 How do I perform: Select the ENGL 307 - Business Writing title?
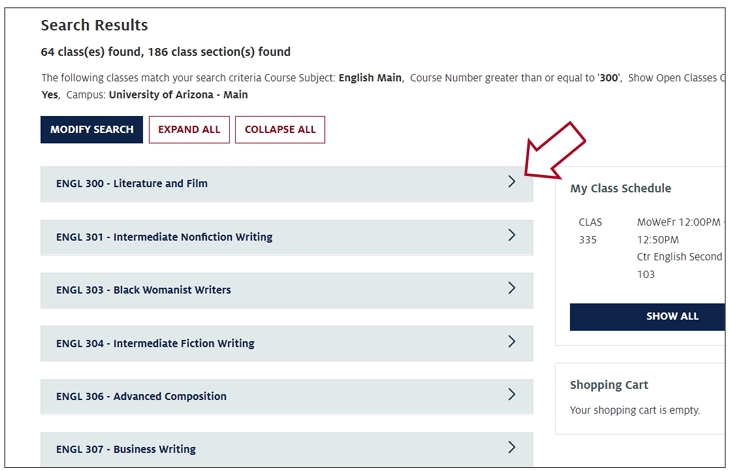tap(126, 449)
